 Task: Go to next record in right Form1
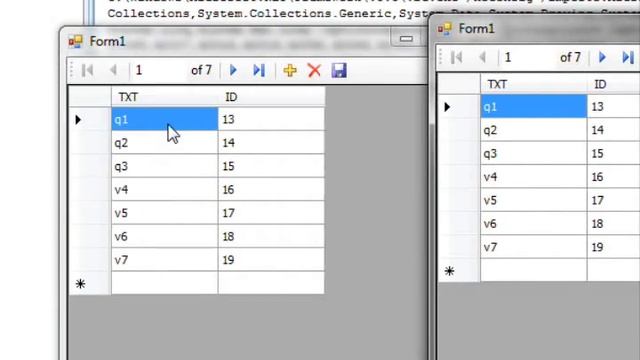point(602,58)
